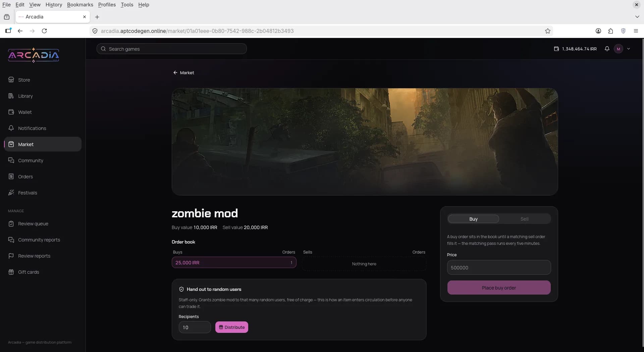Switch order panel to Buy
The width and height of the screenshot is (644, 352).
(473, 219)
